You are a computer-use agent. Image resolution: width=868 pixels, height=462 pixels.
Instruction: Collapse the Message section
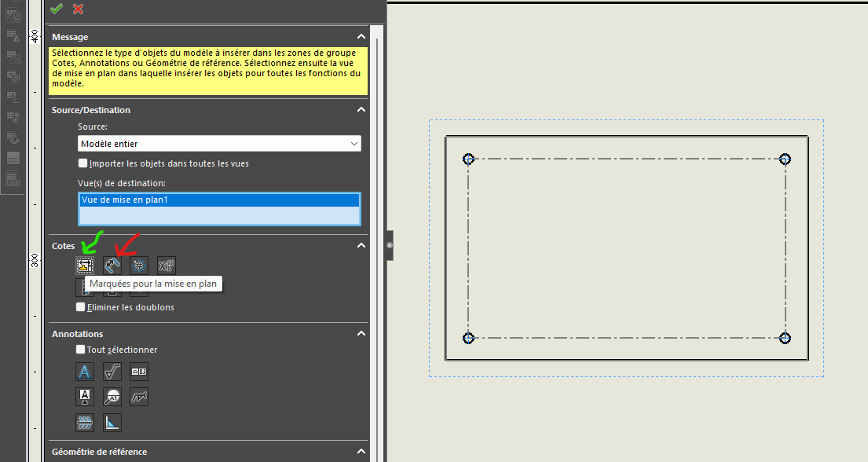click(x=361, y=37)
